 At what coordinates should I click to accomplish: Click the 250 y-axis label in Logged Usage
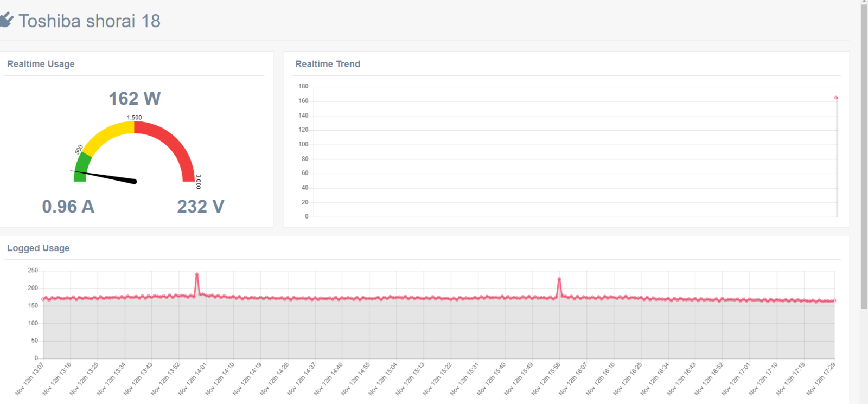[33, 270]
